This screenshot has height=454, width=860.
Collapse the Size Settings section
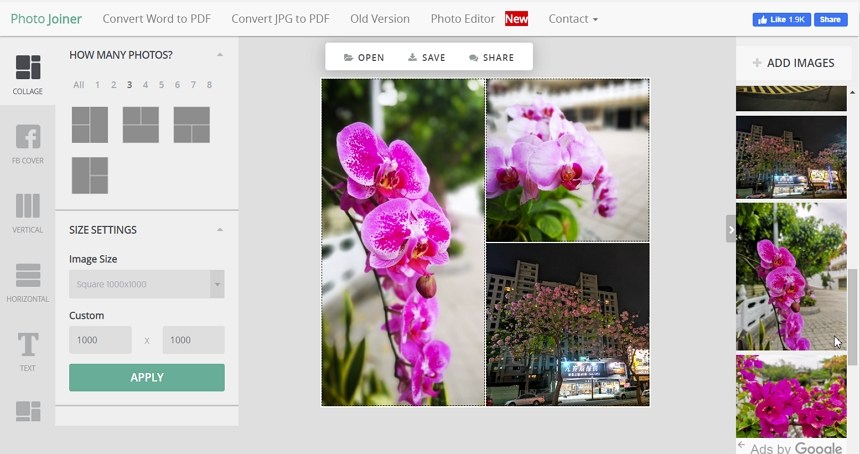coord(220,230)
